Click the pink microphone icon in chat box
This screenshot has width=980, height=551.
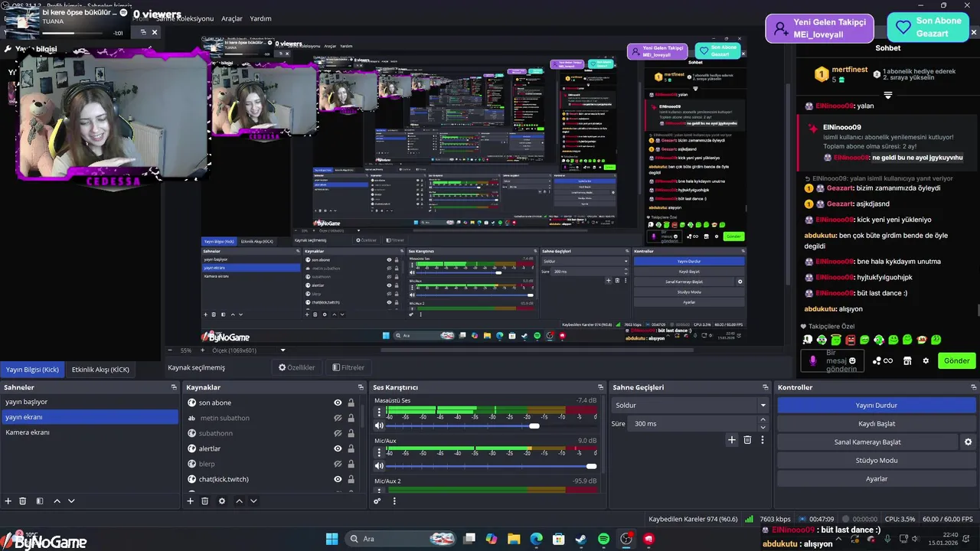pyautogui.click(x=812, y=360)
